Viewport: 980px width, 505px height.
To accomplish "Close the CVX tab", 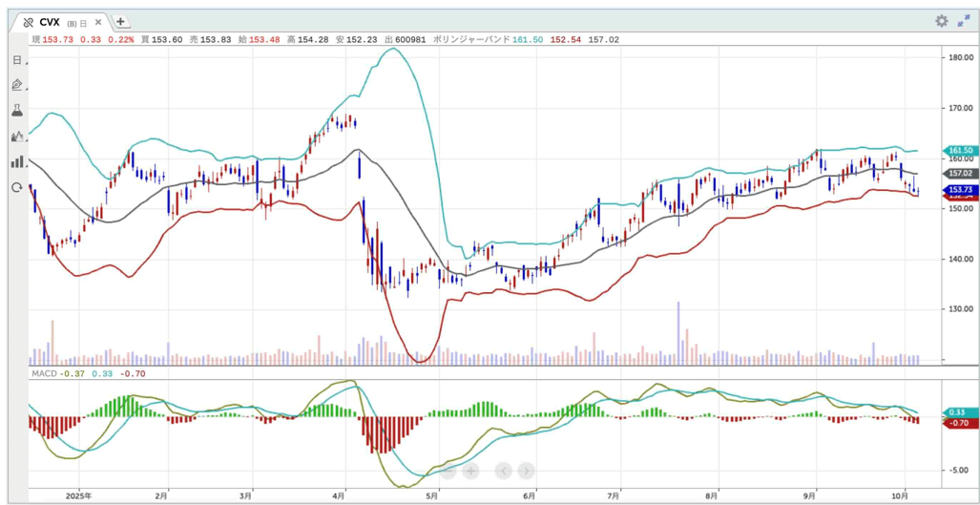I will [98, 22].
